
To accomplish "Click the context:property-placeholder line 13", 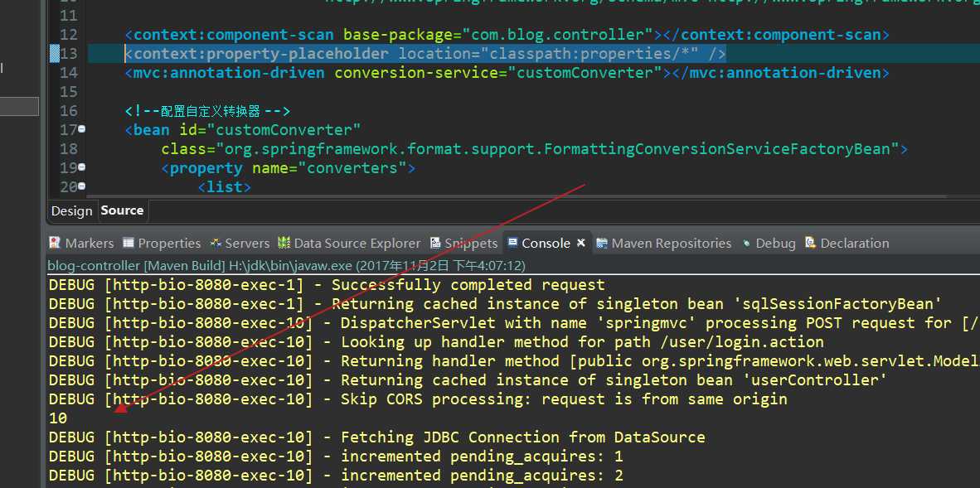I will [x=425, y=54].
